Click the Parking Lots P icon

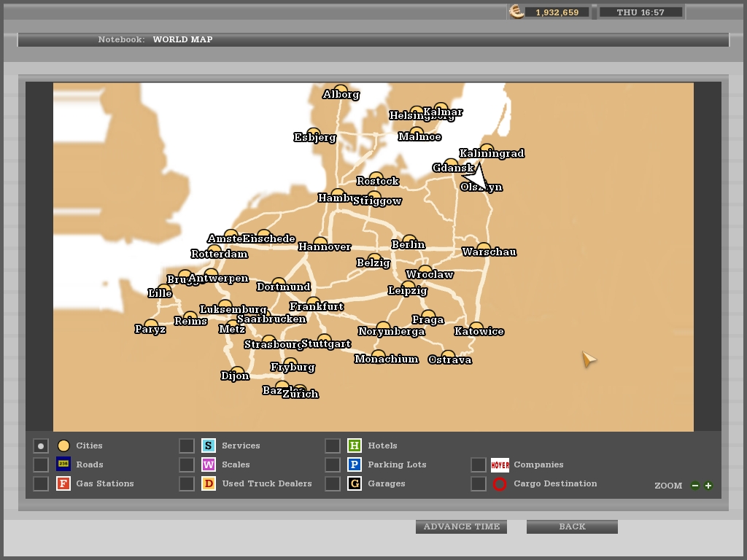(355, 464)
